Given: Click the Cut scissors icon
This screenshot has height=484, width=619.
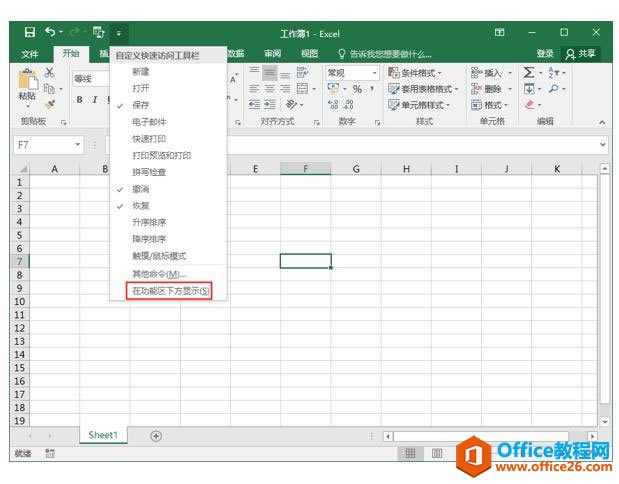Looking at the screenshot, I should pos(49,72).
